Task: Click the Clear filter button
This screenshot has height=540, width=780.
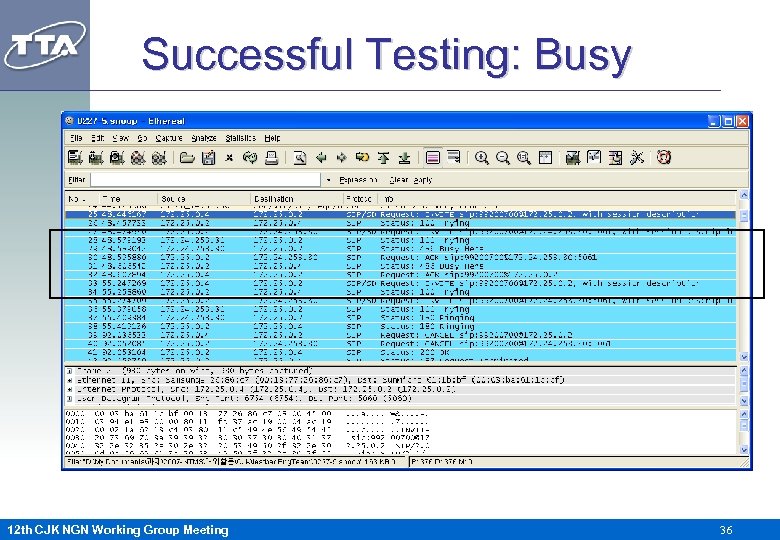Action: pyautogui.click(x=398, y=180)
